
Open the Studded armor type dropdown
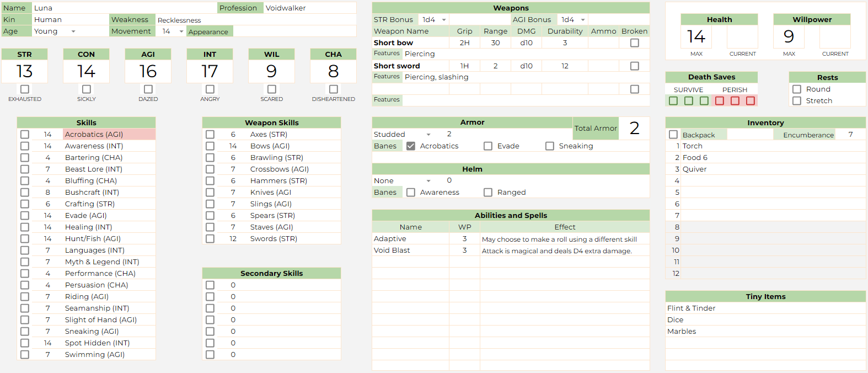point(428,135)
